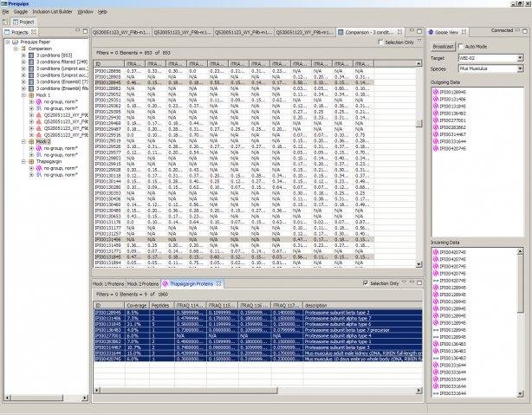
Task: Collapse the Mock 1 tree node
Action: point(23,95)
